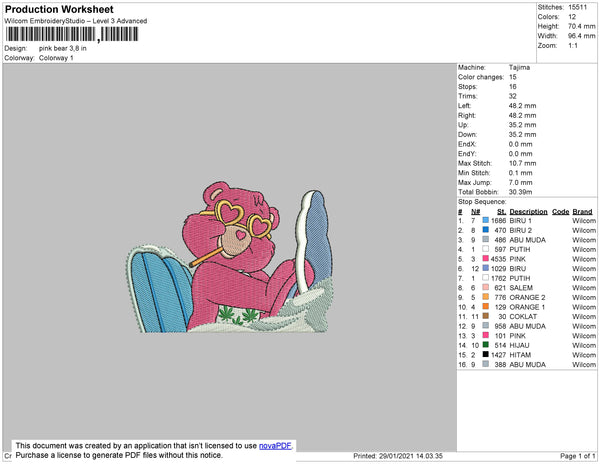Open the novaPDF link in the notice
600x464 pixels.
(x=275, y=446)
